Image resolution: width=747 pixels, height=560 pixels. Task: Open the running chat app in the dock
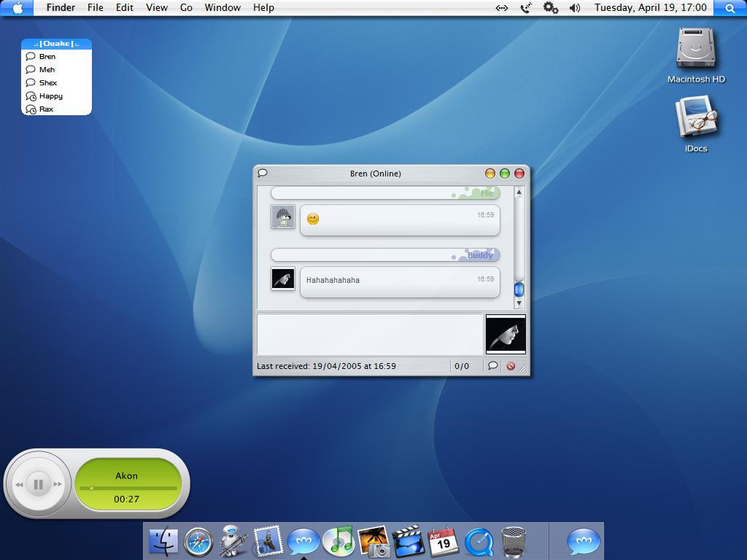click(x=303, y=542)
